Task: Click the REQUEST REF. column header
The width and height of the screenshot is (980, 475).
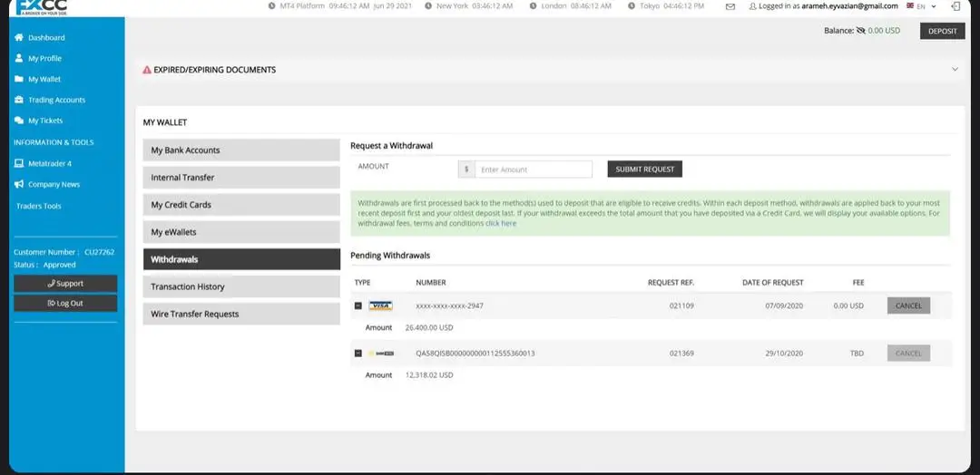Action: (x=671, y=283)
